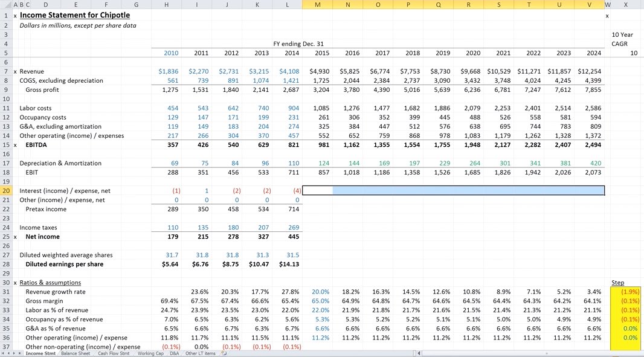Click the Insert Worksheet icon after Other LT items
Viewport: 644px width, 357px height.
pyautogui.click(x=224, y=353)
